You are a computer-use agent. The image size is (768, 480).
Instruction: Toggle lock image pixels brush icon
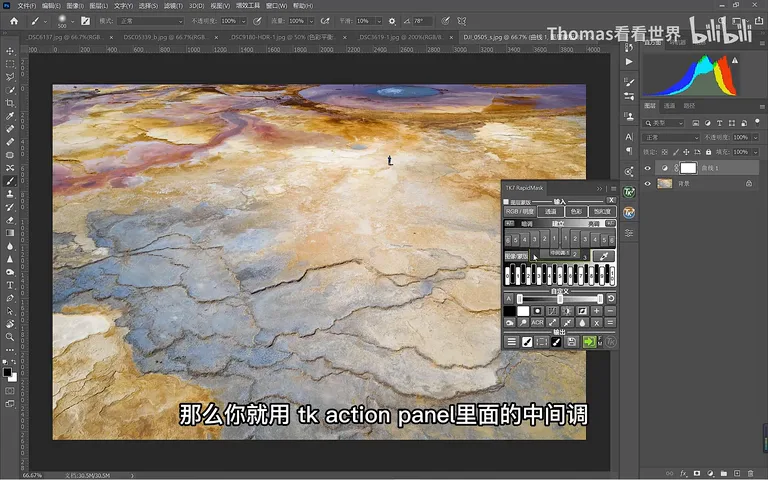(x=676, y=152)
